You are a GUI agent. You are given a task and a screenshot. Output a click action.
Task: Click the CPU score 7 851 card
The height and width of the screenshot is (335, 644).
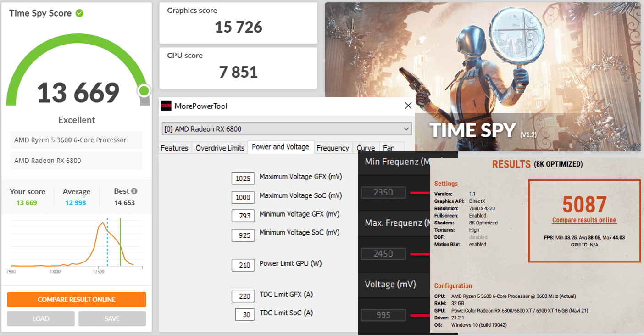(x=239, y=68)
